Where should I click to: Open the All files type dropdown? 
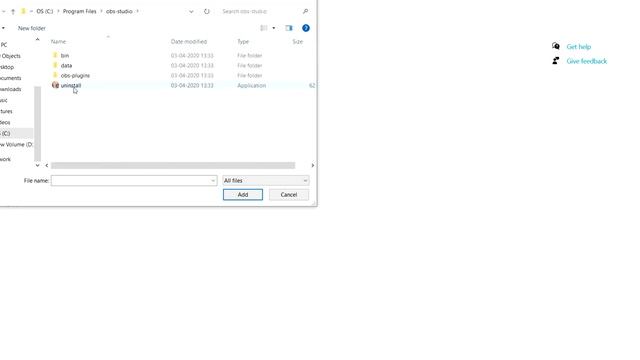pos(266,180)
